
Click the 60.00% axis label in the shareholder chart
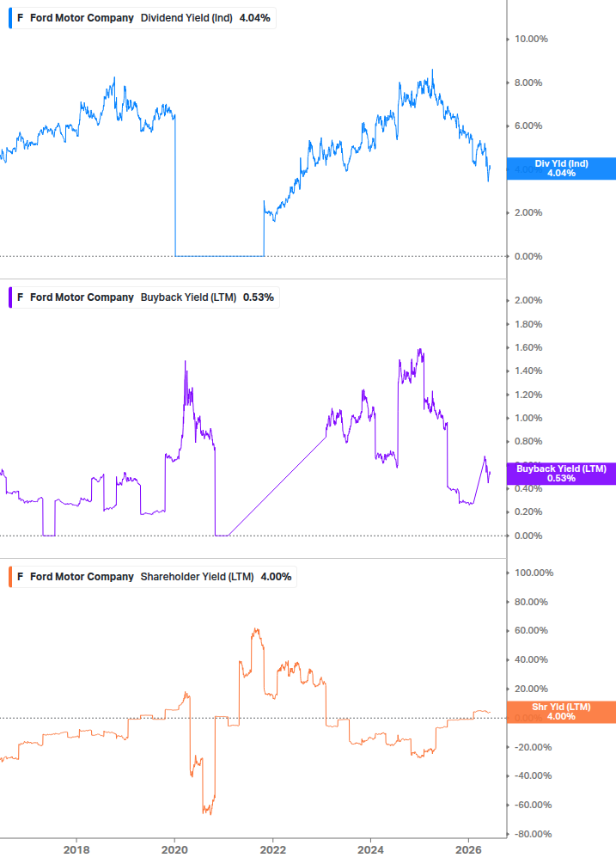tap(531, 630)
